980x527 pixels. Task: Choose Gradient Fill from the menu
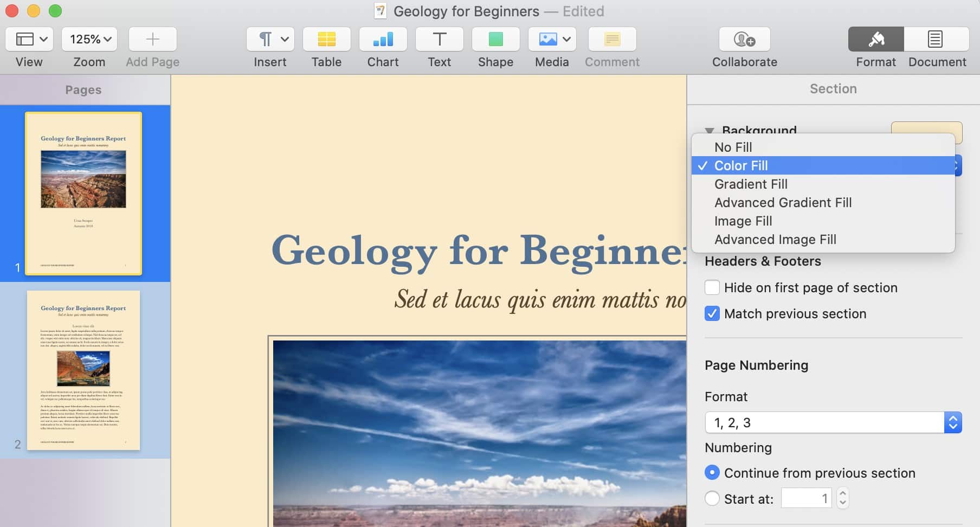(751, 184)
